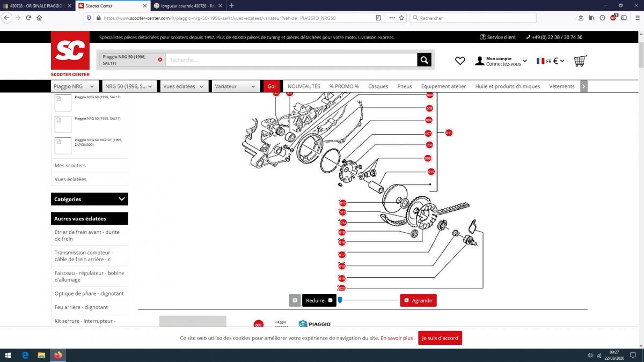Click the search magnifier button
The height and width of the screenshot is (362, 644).
pyautogui.click(x=425, y=60)
